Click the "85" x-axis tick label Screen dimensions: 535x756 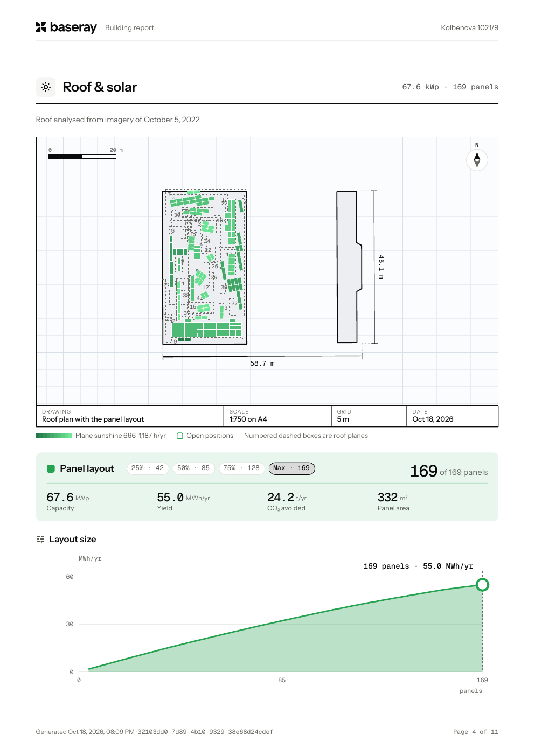(282, 680)
